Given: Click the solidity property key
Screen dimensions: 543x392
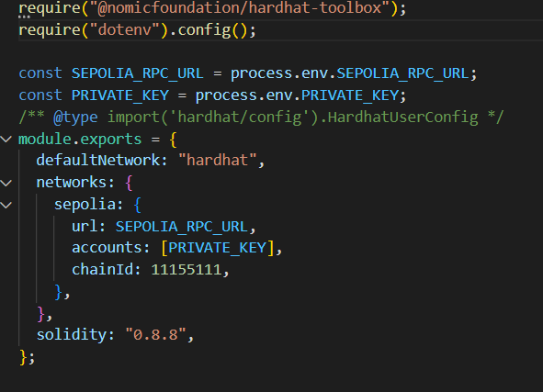Looking at the screenshot, I should pyautogui.click(x=72, y=335).
